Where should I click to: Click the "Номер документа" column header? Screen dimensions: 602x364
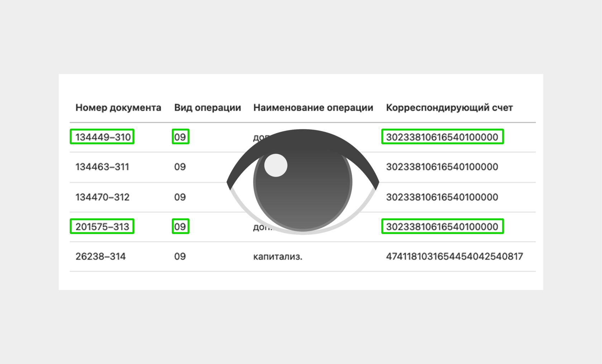118,107
